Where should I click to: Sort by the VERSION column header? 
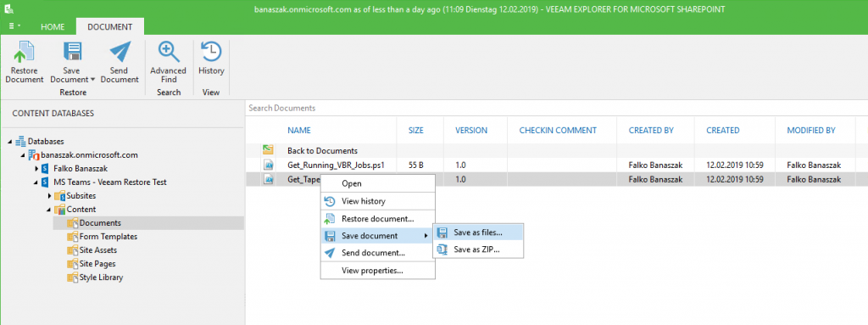point(471,131)
